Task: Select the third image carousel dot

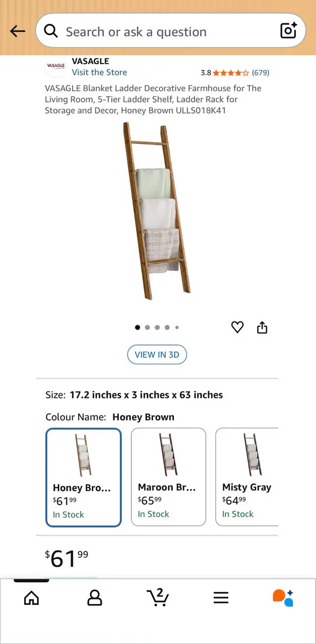Action: click(158, 327)
